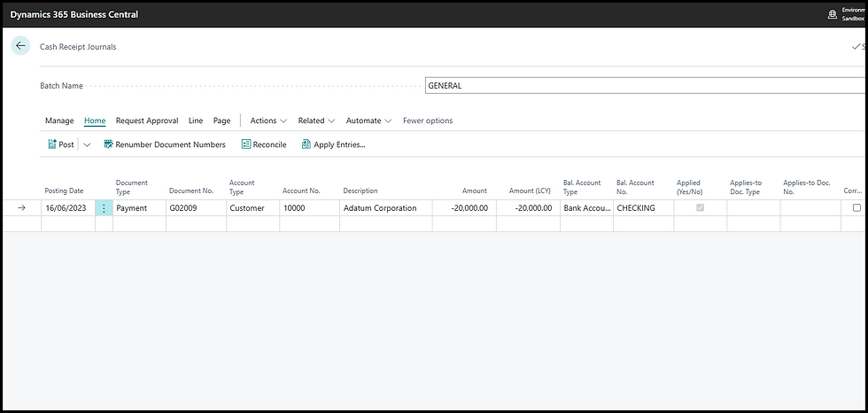Click the Account No. column header
The width and height of the screenshot is (868, 413).
tap(302, 191)
